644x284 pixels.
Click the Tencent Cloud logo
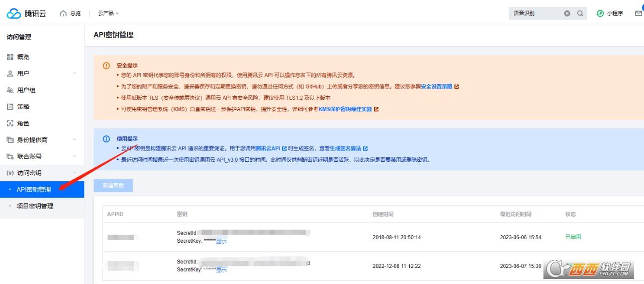(26, 13)
